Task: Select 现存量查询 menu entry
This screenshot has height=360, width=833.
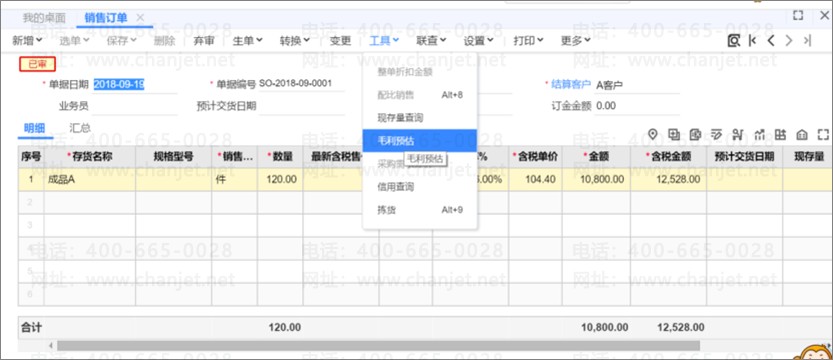Action: coord(420,117)
